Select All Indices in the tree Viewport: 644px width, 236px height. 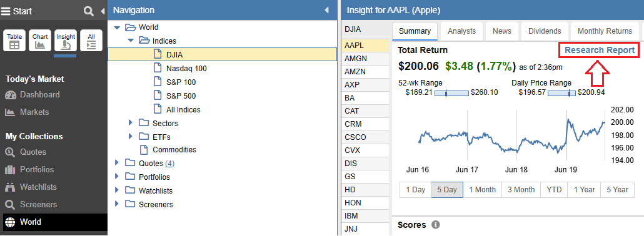183,110
